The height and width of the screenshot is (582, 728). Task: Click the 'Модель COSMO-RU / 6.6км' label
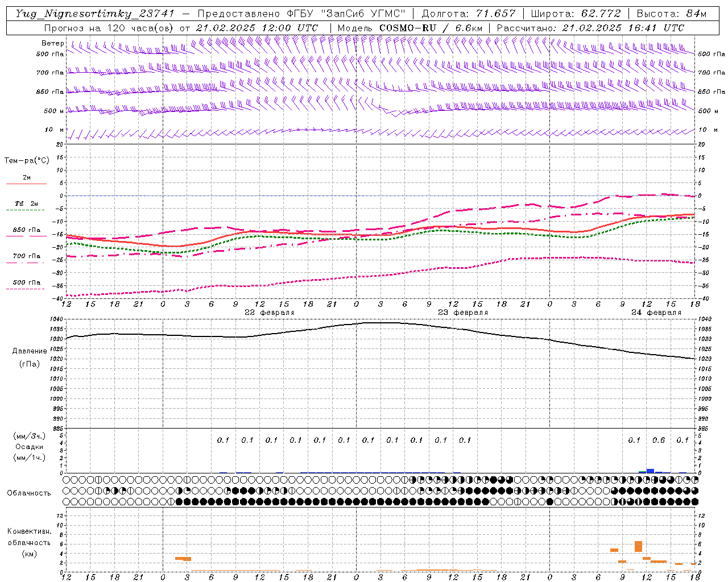tap(410, 28)
